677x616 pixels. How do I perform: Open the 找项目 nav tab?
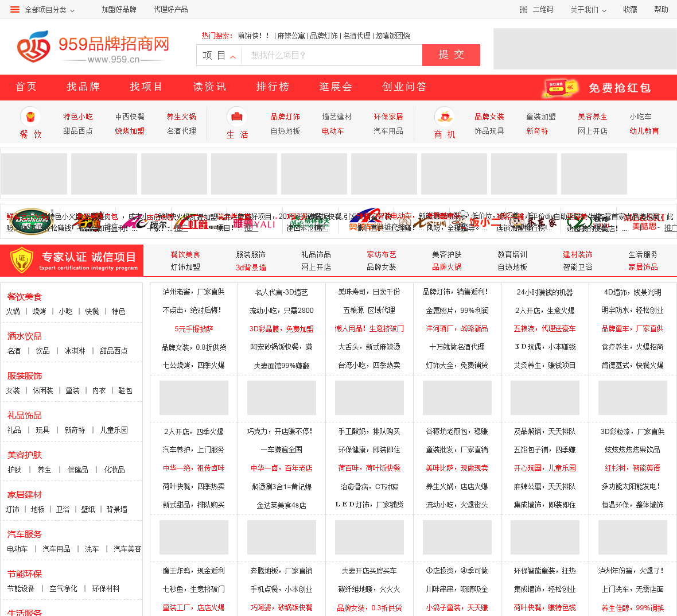(146, 87)
